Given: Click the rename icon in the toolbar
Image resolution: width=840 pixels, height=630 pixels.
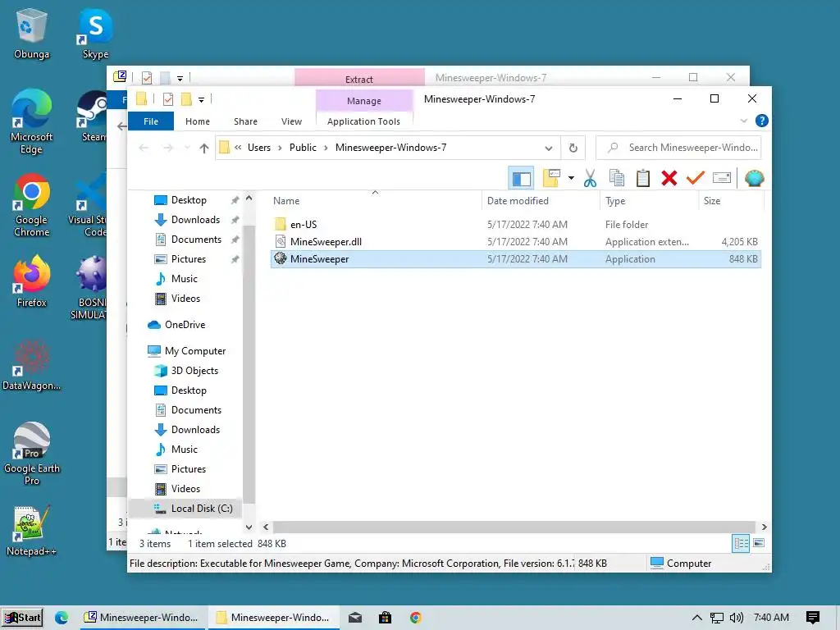Looking at the screenshot, I should point(722,178).
